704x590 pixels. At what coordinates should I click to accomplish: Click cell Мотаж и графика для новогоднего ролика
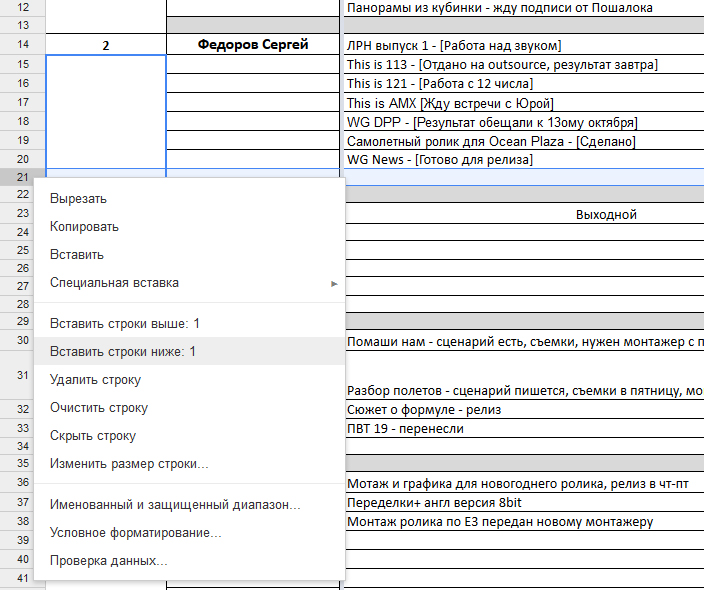pyautogui.click(x=524, y=483)
